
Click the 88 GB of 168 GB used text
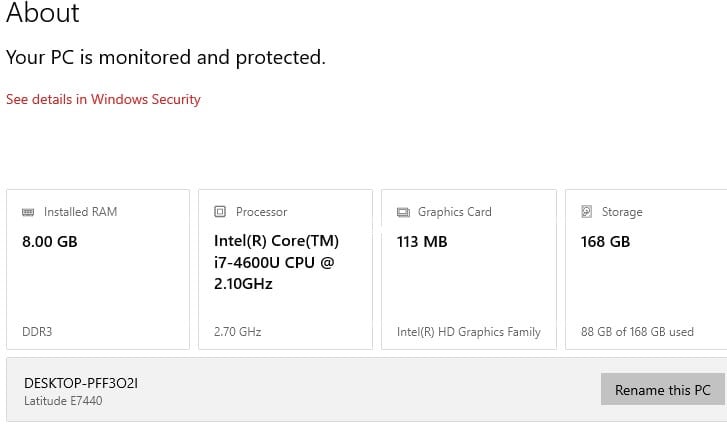click(637, 331)
